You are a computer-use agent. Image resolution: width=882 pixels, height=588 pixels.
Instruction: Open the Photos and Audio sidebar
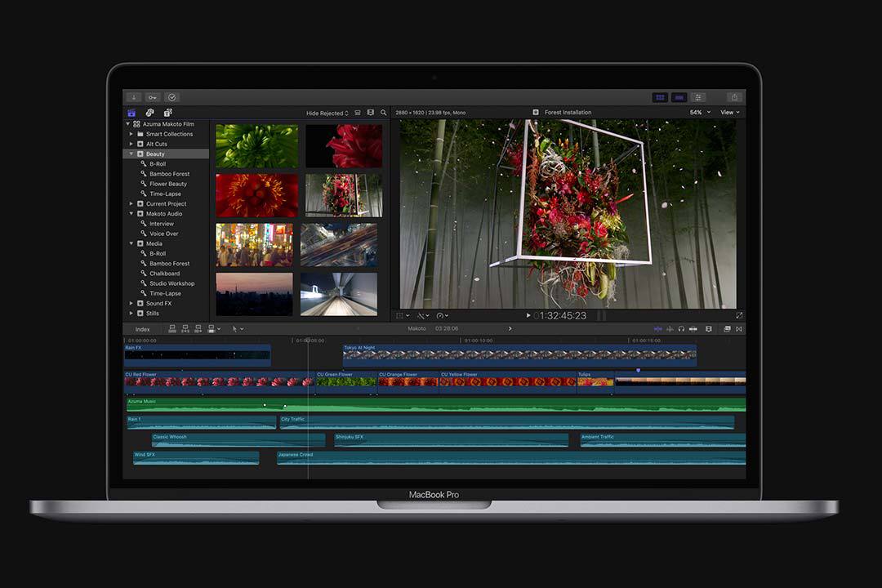(149, 113)
